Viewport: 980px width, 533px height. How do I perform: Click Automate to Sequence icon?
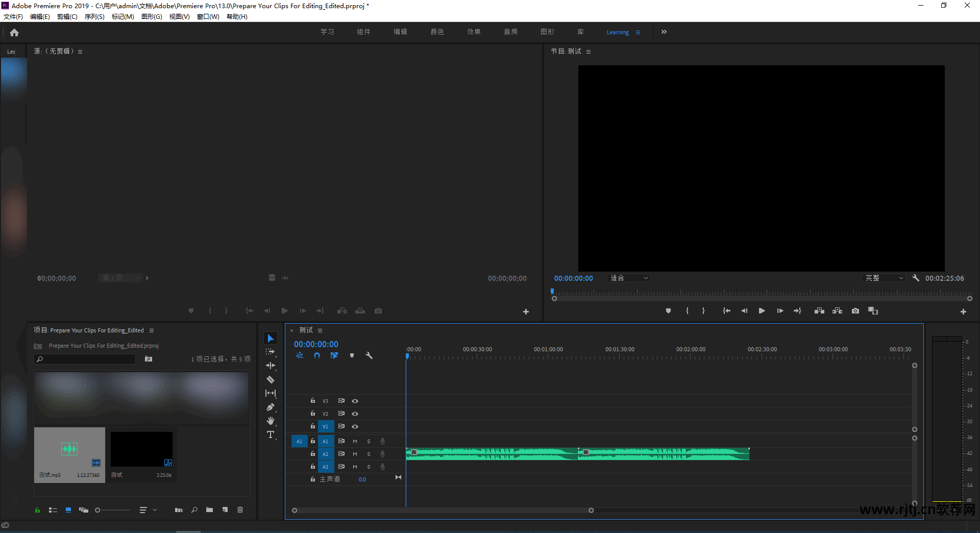click(x=179, y=510)
